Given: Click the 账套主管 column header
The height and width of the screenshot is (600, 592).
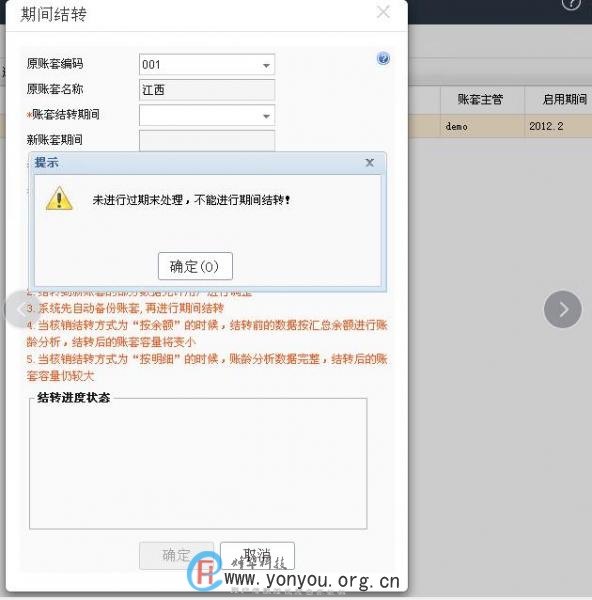Looking at the screenshot, I should [481, 99].
